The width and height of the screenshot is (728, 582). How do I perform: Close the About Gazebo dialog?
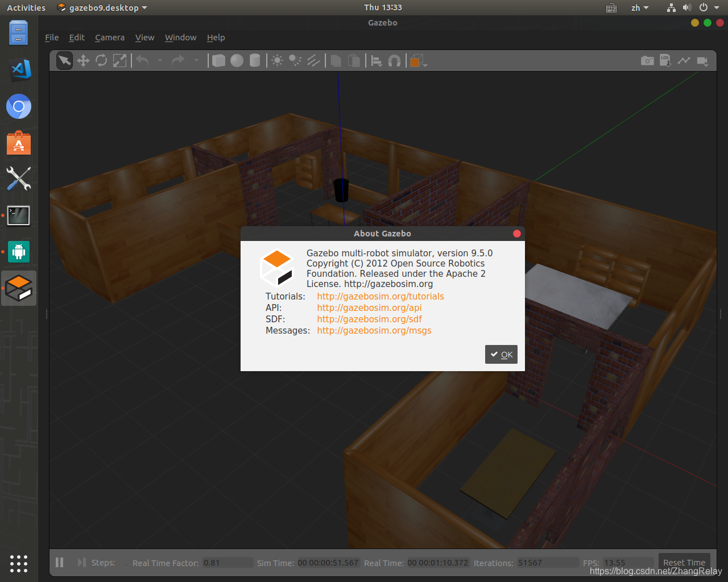point(516,234)
